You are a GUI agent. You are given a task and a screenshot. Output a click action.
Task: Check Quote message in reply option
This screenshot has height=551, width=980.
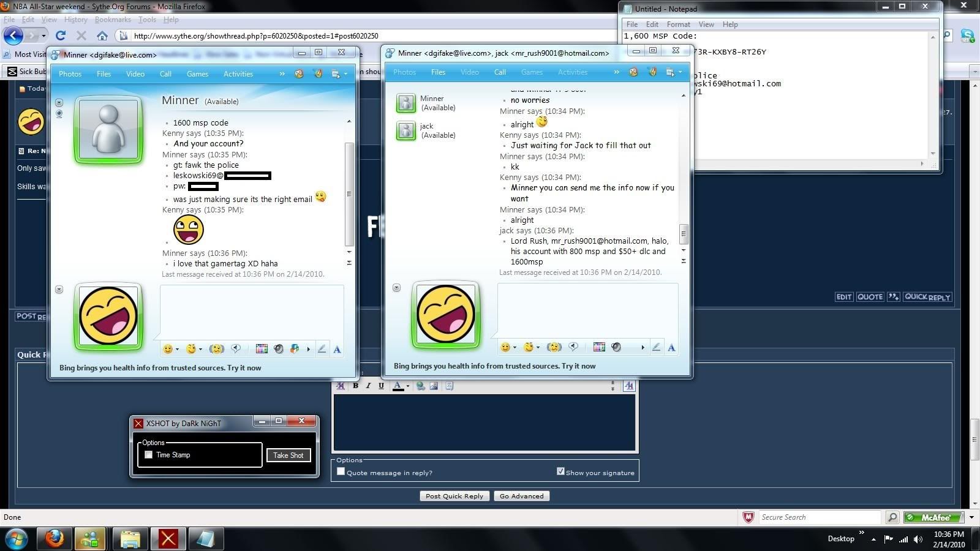pos(341,471)
